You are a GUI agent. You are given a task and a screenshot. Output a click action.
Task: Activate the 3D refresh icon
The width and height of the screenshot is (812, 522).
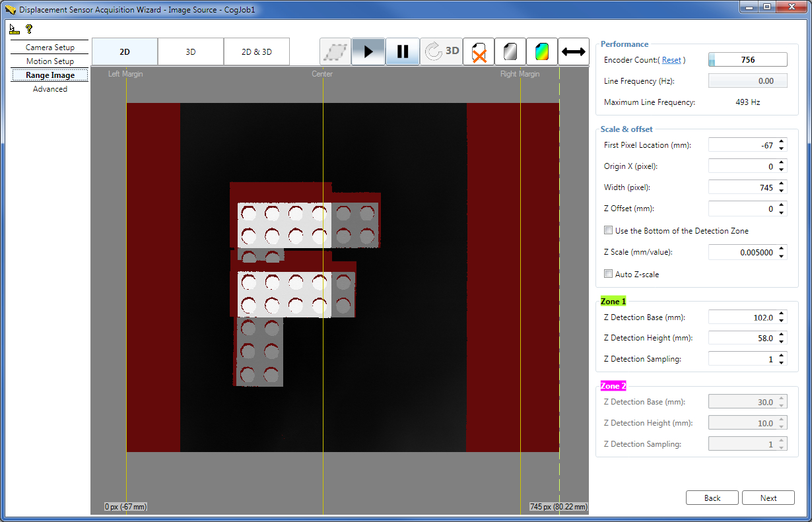440,51
